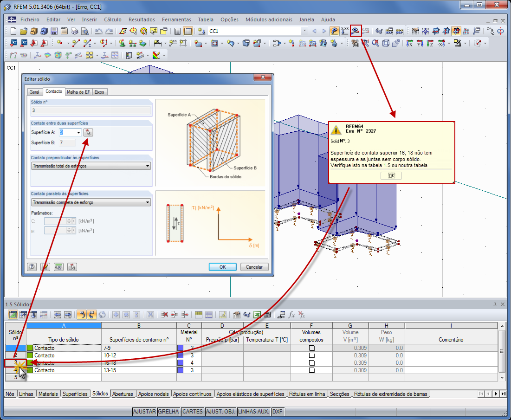Open the Superfície A dropdown
The height and width of the screenshot is (420, 511).
(x=78, y=132)
